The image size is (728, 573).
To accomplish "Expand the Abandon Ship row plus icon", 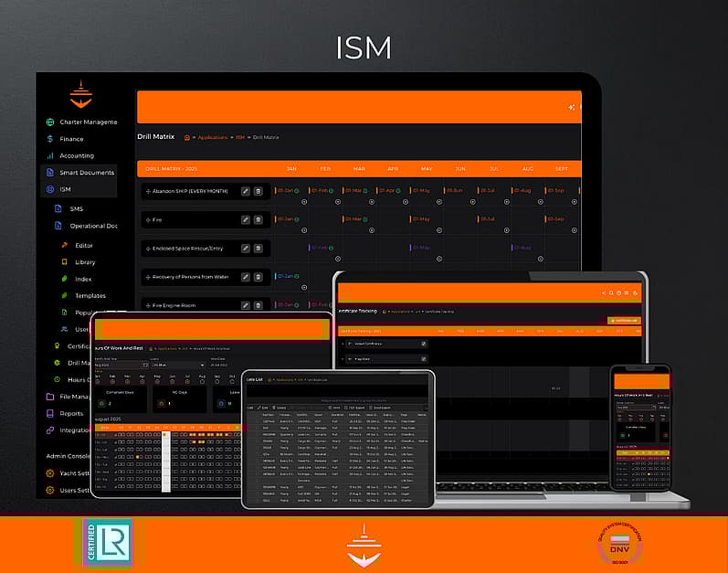I will pos(148,191).
